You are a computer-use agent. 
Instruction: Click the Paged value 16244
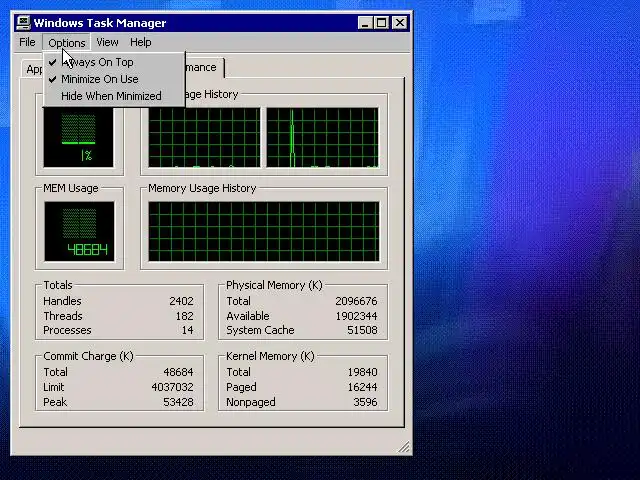click(x=362, y=387)
